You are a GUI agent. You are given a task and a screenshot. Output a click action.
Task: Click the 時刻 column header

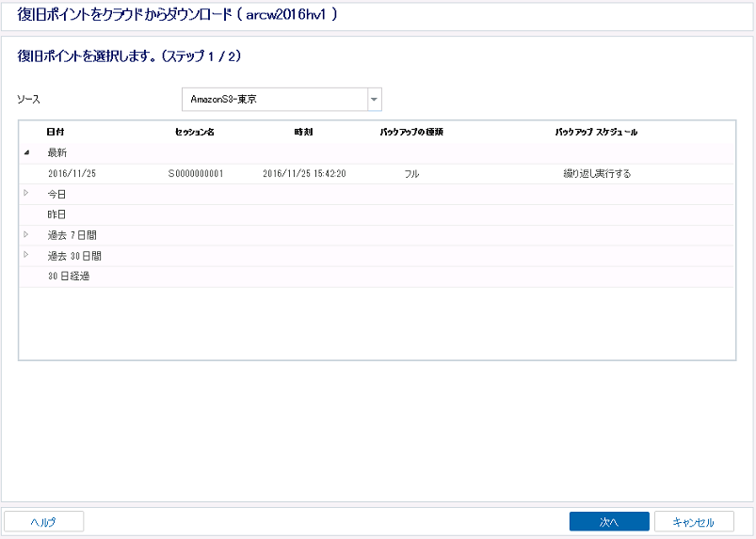tap(304, 132)
